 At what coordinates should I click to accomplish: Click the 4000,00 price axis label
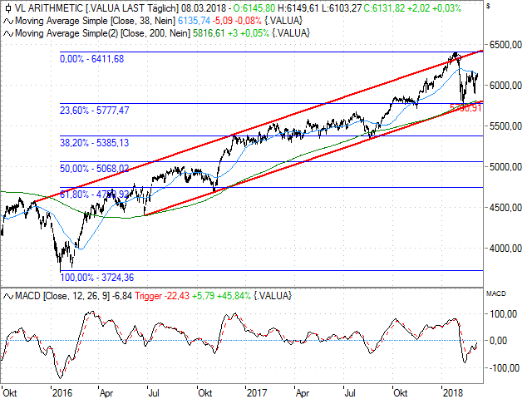(x=505, y=249)
